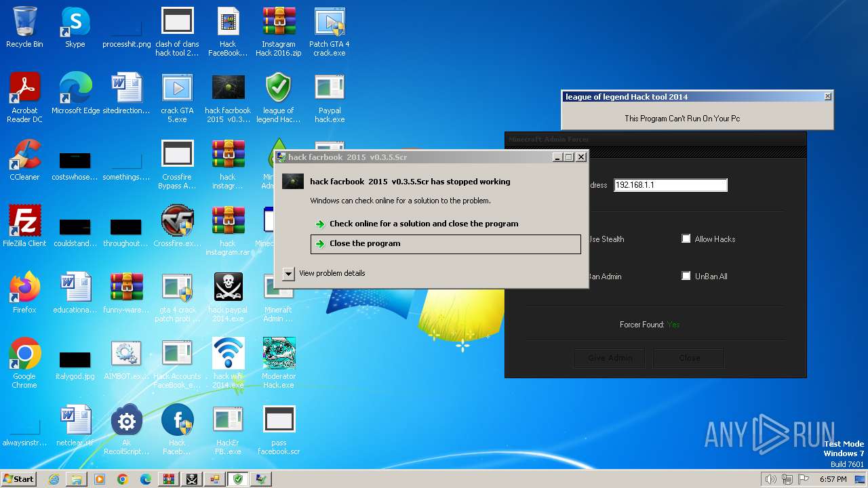Open Microsoft Edge desktop shortcut
The image size is (868, 488).
tap(75, 94)
